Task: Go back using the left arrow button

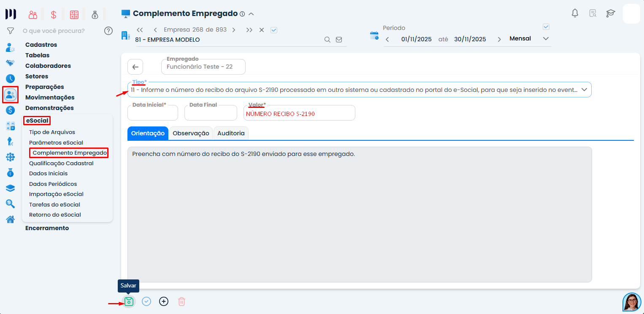Action: [x=135, y=67]
